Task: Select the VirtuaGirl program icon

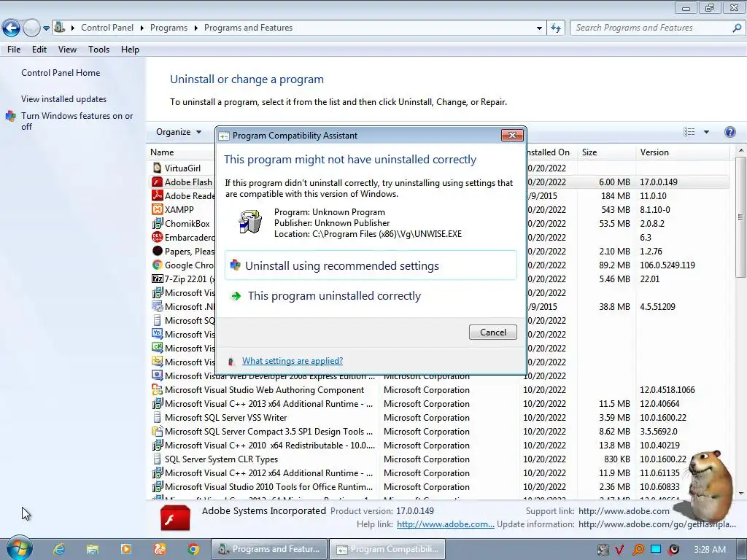Action: pyautogui.click(x=158, y=168)
